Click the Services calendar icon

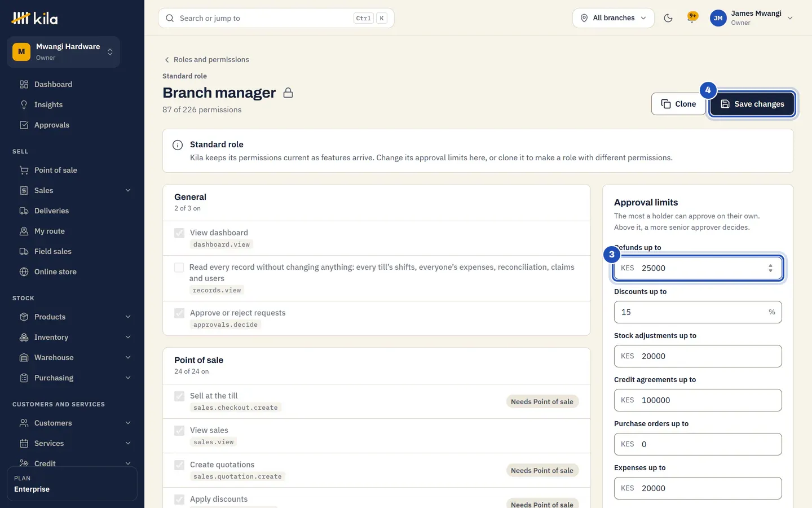coord(24,443)
